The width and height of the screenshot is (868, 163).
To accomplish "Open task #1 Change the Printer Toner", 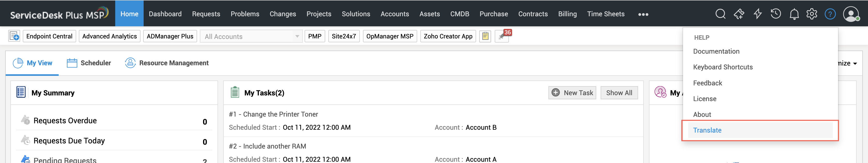I will coord(280,114).
